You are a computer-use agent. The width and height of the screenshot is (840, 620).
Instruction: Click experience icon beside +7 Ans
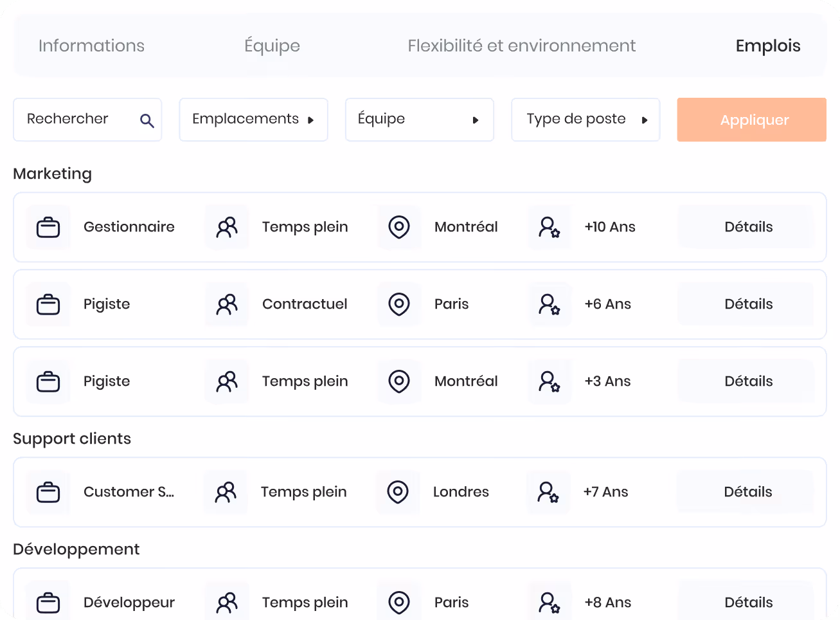click(548, 492)
